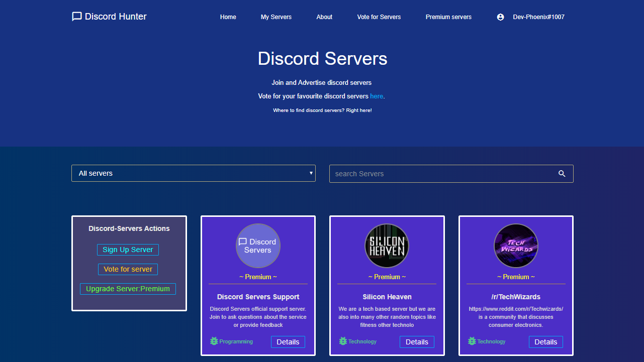Follow the 'here' voting link
The image size is (644, 362).
coord(377,96)
